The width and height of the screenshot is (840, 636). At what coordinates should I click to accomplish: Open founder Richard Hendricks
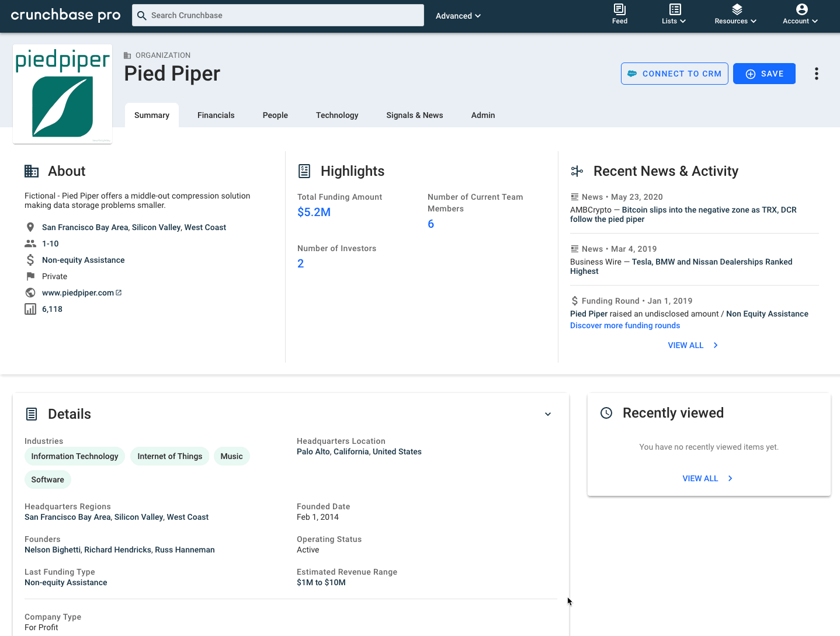click(118, 550)
